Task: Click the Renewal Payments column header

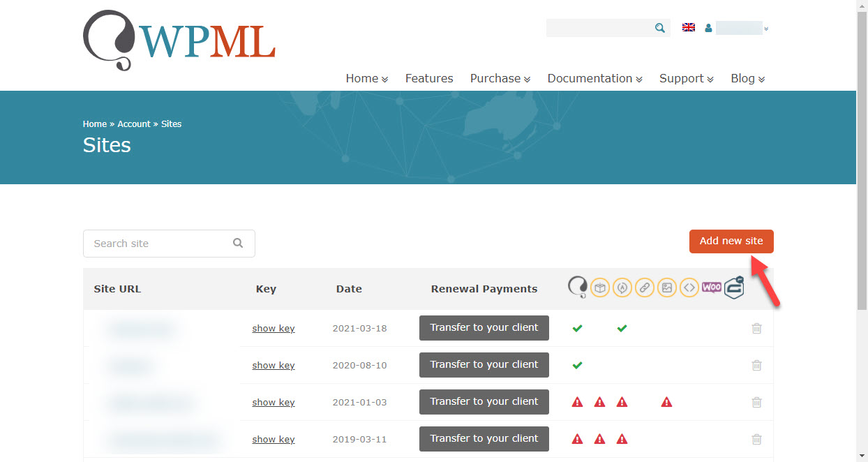Action: 484,289
